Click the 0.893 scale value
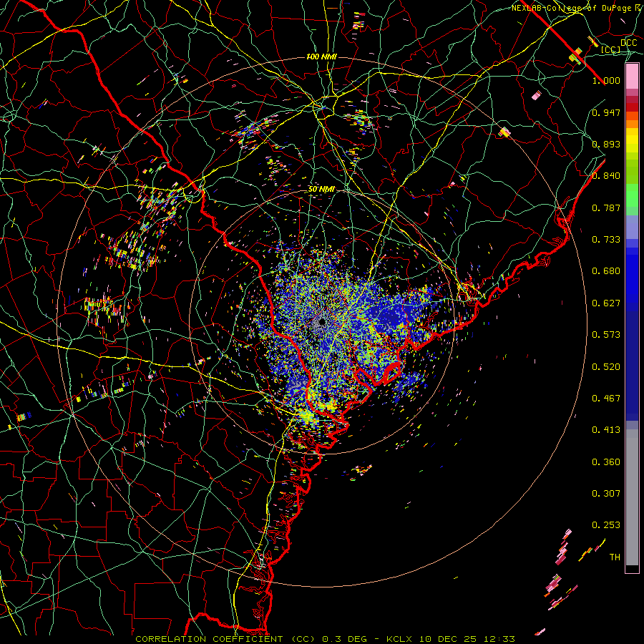 tap(606, 144)
